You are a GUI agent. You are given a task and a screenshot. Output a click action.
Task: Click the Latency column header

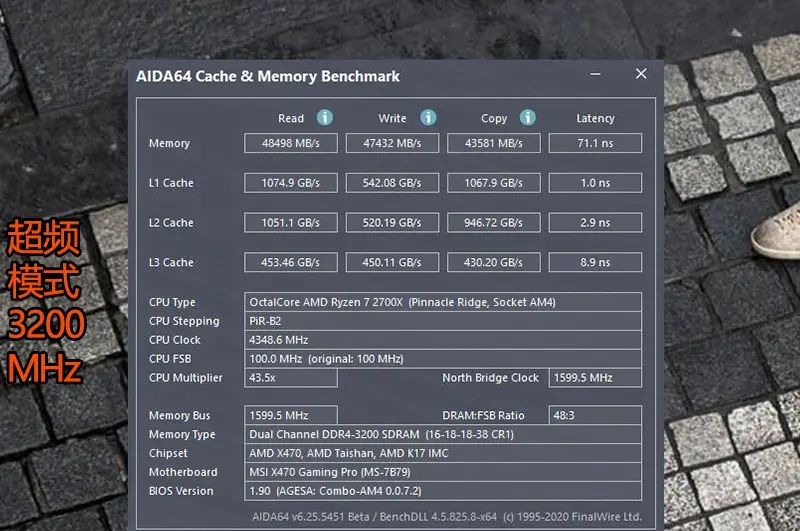click(595, 118)
